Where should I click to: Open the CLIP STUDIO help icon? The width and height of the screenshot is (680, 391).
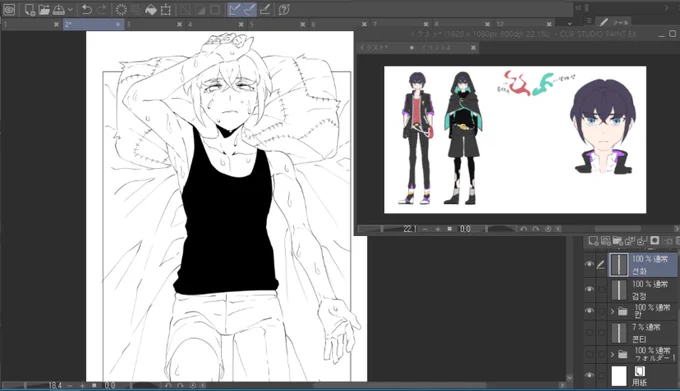[284, 10]
